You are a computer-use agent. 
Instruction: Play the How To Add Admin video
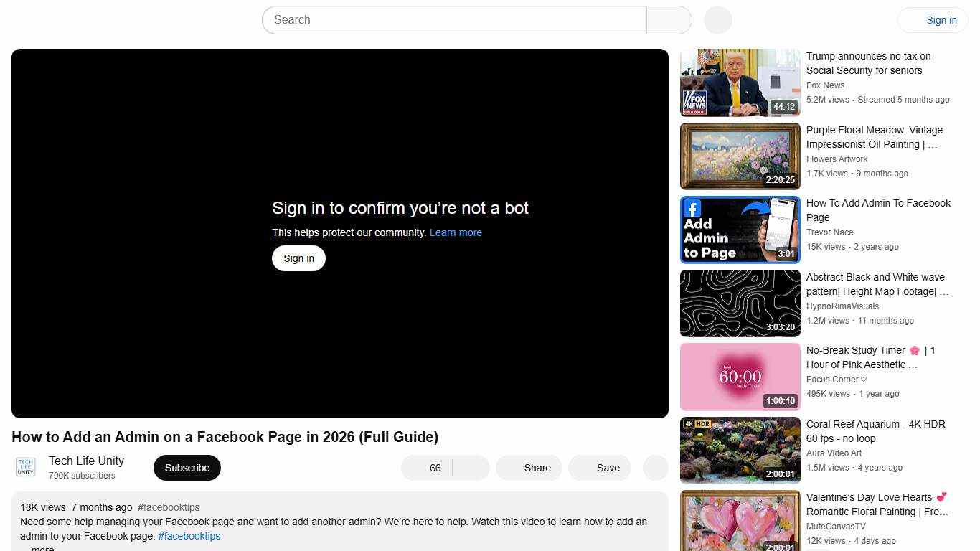(740, 230)
